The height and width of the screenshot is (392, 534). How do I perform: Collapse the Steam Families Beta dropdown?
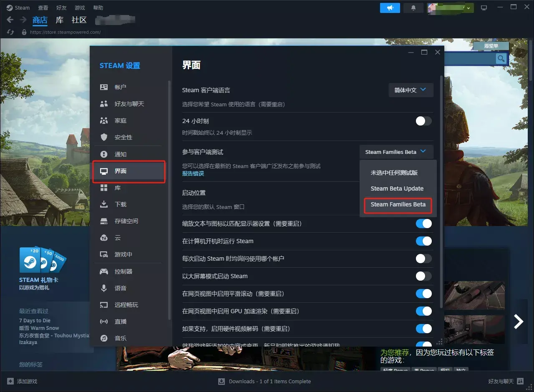[396, 152]
